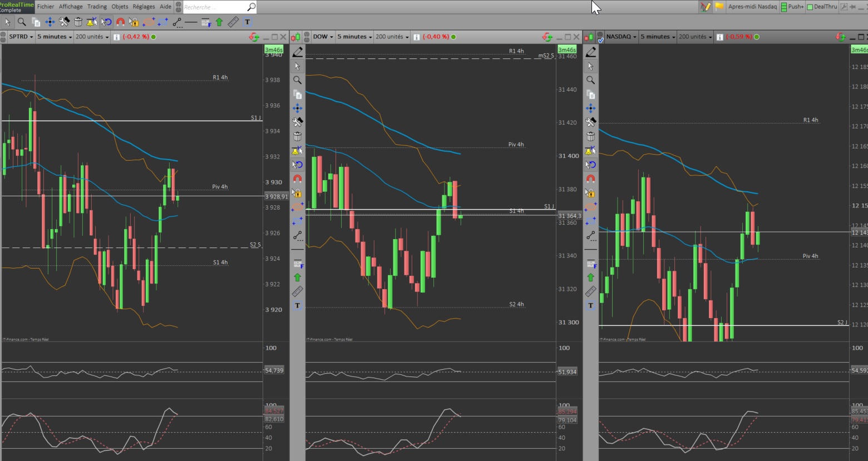Open the 200 unités dropdown on DOW chart

tap(392, 37)
